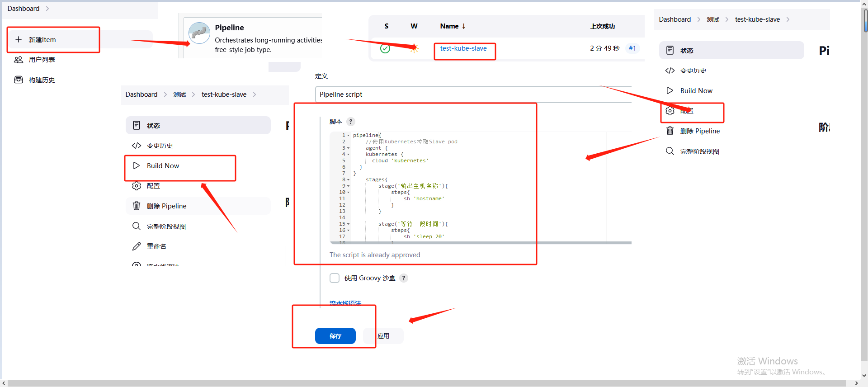Expand chevron after test-kube-slave in right breadcrumb
The width and height of the screenshot is (868, 387).
click(x=788, y=19)
